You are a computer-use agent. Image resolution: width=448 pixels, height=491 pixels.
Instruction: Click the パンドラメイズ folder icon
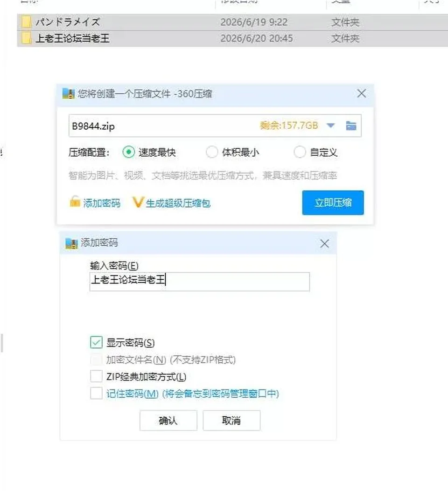(x=26, y=22)
